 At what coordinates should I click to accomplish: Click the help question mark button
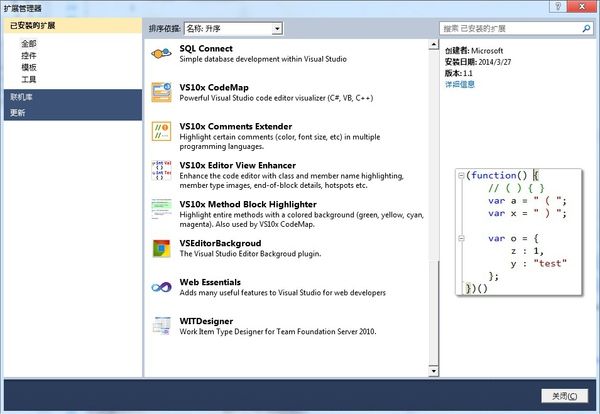[x=558, y=6]
